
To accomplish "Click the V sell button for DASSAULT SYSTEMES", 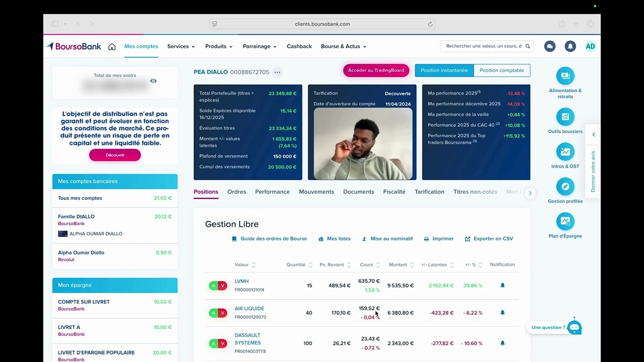I will click(222, 343).
